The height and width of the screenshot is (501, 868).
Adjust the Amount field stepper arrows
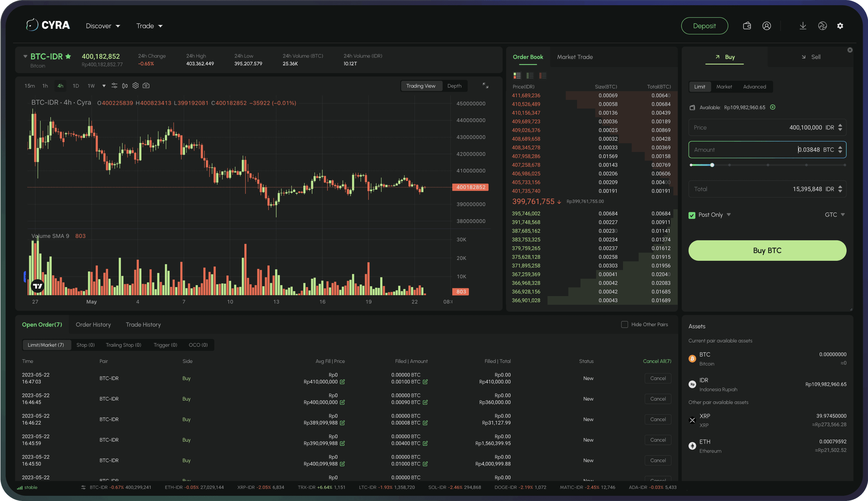coord(840,150)
